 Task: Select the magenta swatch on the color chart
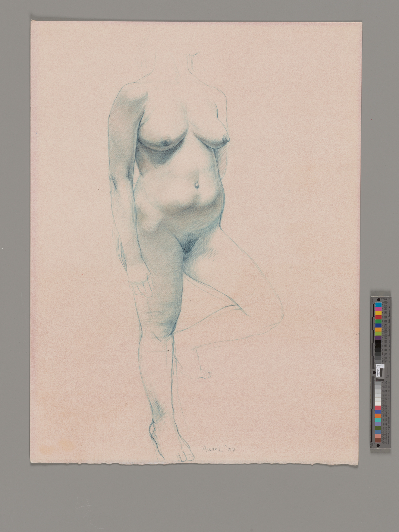click(x=378, y=309)
